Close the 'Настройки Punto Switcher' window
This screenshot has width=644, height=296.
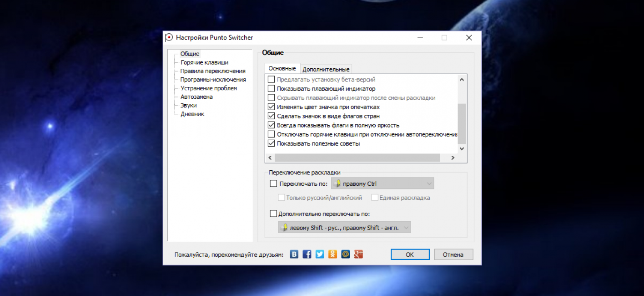point(469,38)
